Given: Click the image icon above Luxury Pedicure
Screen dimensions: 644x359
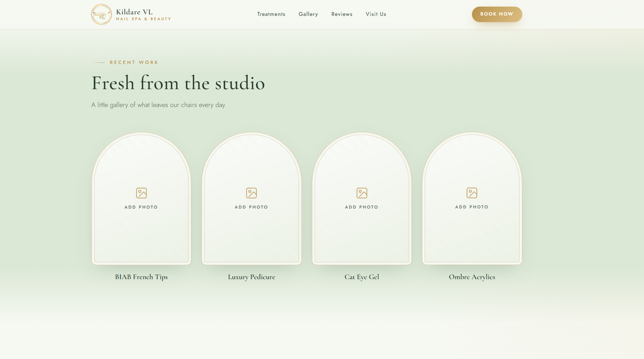Looking at the screenshot, I should coord(251,193).
